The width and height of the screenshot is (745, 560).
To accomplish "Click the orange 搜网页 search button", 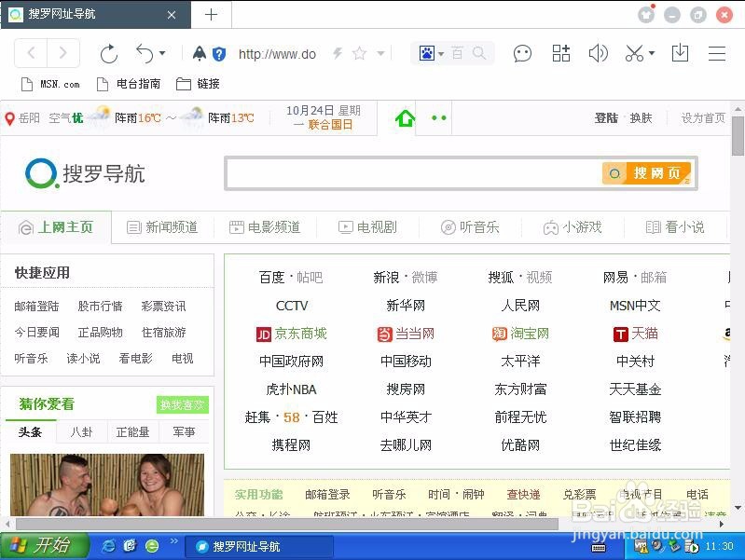I will [646, 173].
